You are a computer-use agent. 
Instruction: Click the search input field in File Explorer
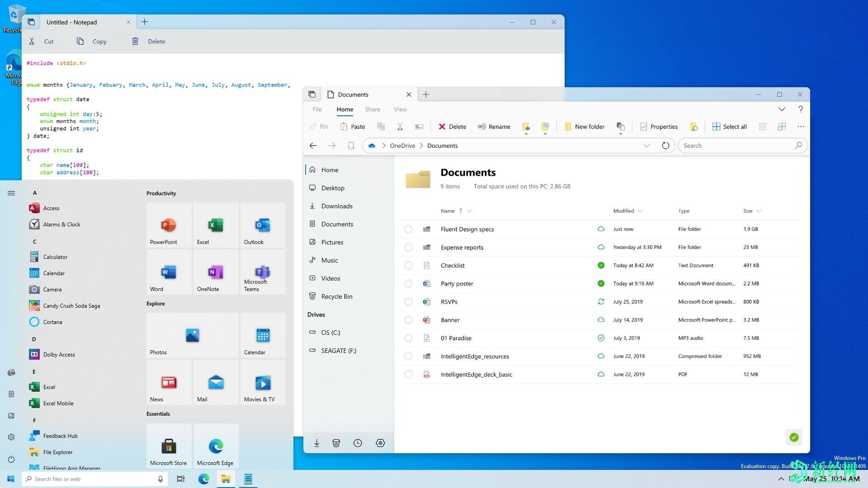tap(740, 145)
